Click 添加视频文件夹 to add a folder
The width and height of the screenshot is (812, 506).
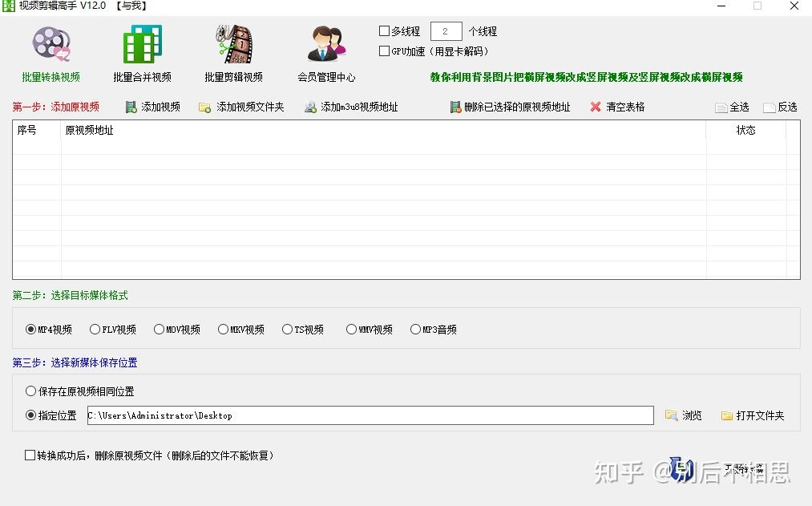[x=241, y=106]
